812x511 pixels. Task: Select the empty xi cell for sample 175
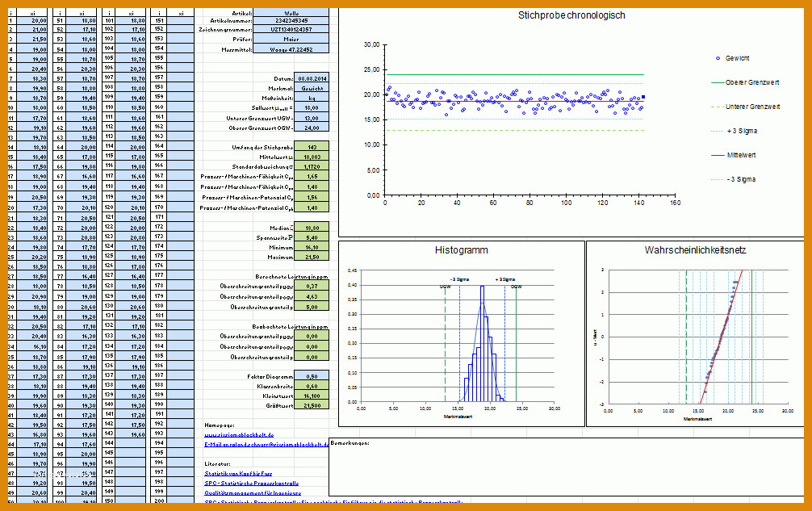coord(180,255)
